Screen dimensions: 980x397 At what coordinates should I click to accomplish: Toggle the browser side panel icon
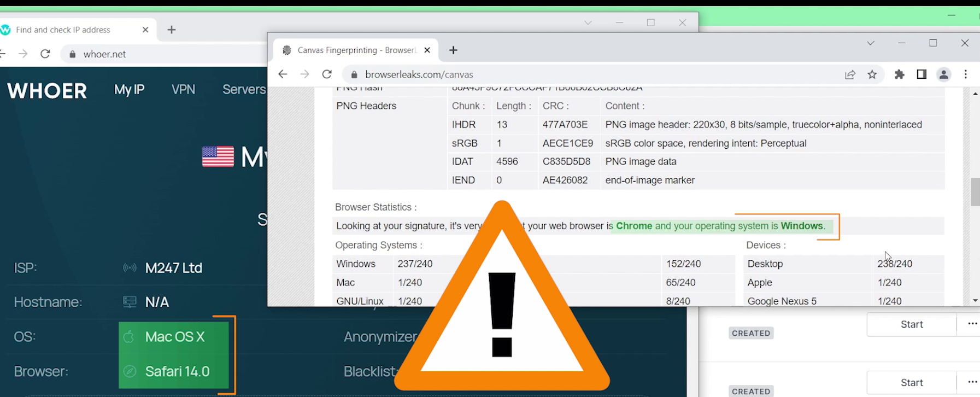922,74
